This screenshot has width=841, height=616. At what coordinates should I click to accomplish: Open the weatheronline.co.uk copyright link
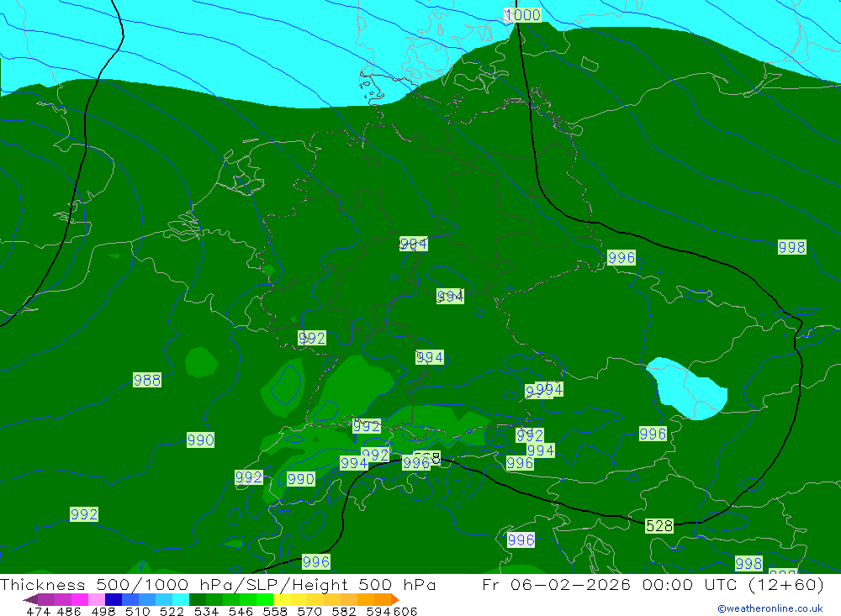tap(770, 608)
